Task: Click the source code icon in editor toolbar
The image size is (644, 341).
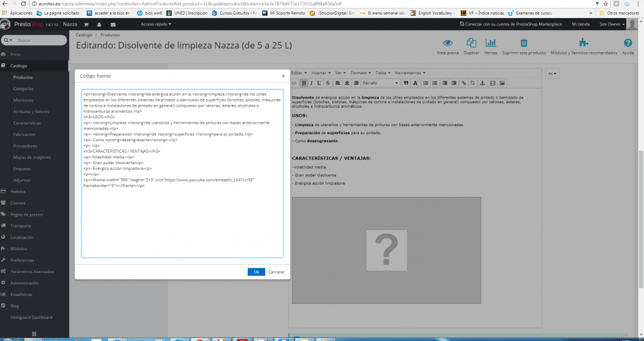Action: (x=294, y=83)
